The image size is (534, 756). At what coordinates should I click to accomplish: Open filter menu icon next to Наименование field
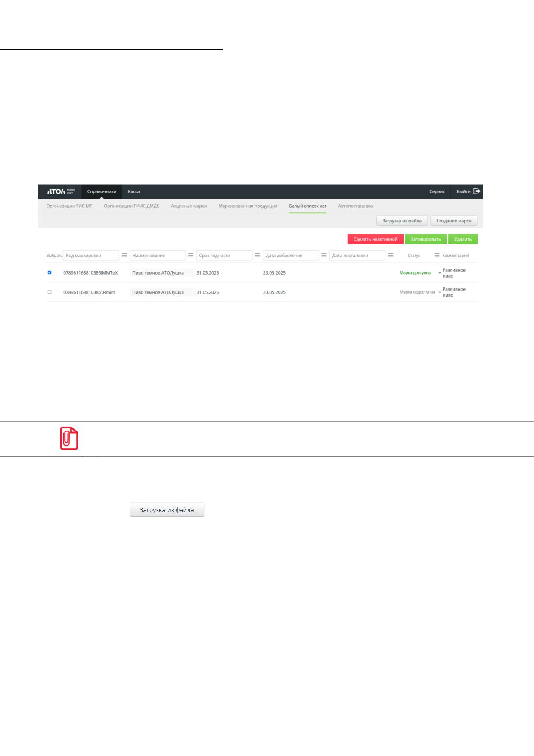[191, 255]
